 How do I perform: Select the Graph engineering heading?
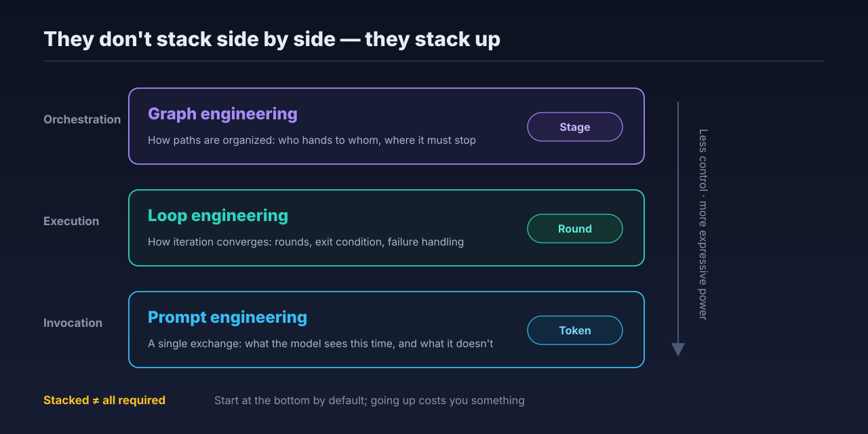pyautogui.click(x=222, y=114)
